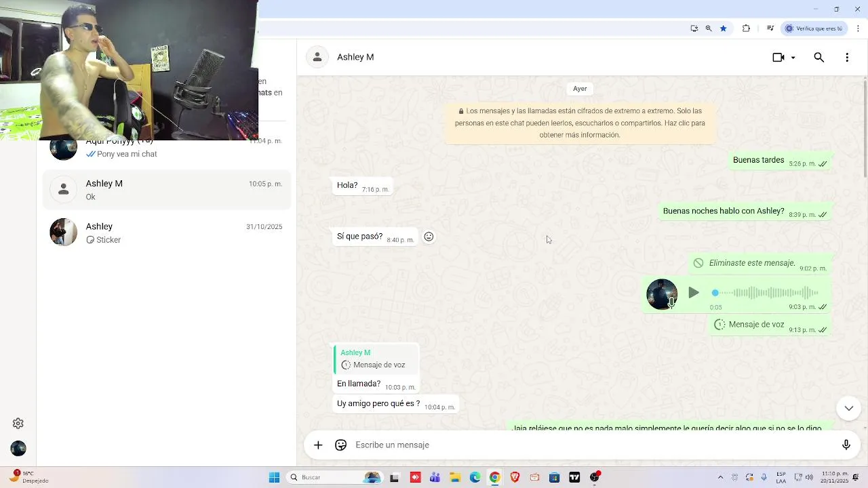Image resolution: width=868 pixels, height=488 pixels.
Task: Open the weather widget showing 16°C
Action: 28,477
